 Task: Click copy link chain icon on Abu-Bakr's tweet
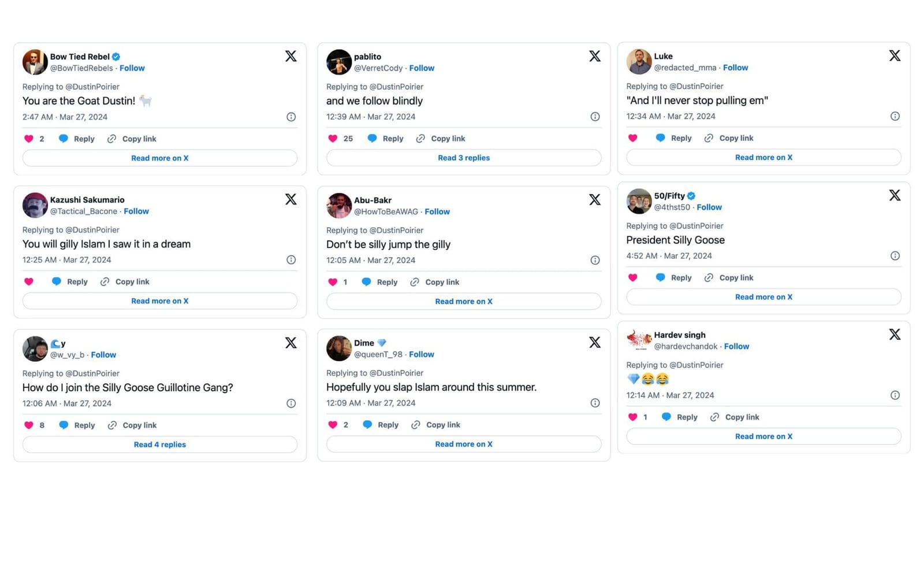[x=415, y=282]
